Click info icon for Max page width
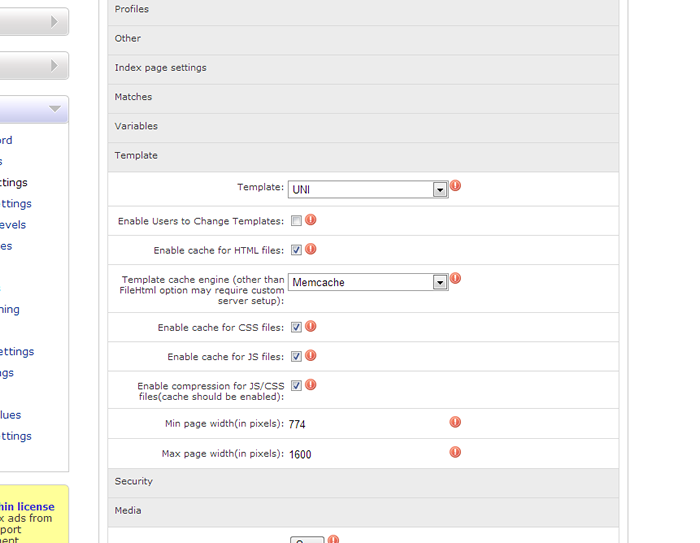700x543 pixels. (x=455, y=452)
